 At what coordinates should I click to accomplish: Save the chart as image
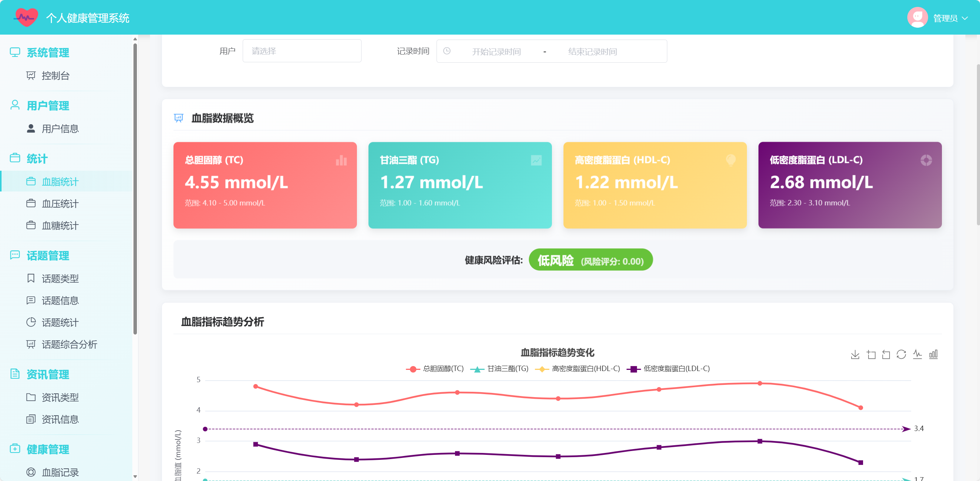(855, 355)
